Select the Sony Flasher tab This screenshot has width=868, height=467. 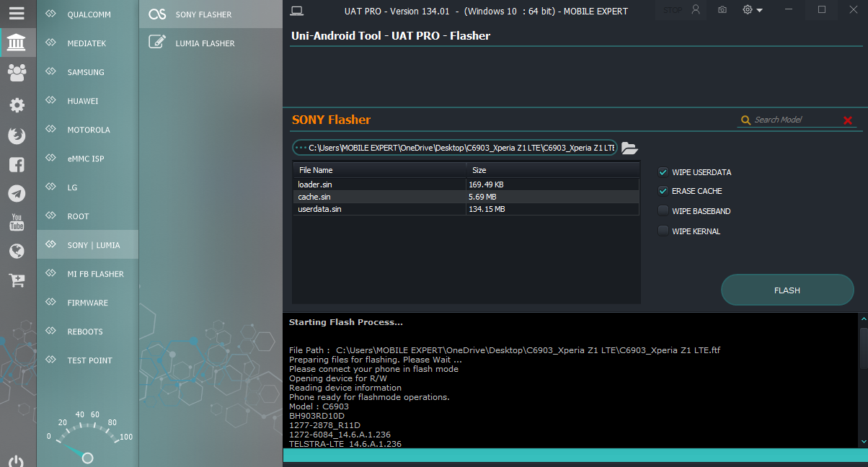click(211, 14)
